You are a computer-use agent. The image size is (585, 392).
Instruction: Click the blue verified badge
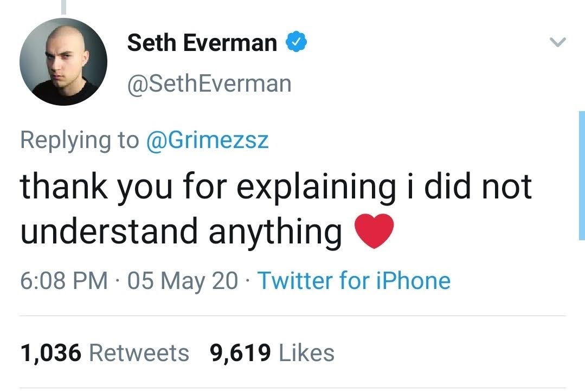[297, 42]
